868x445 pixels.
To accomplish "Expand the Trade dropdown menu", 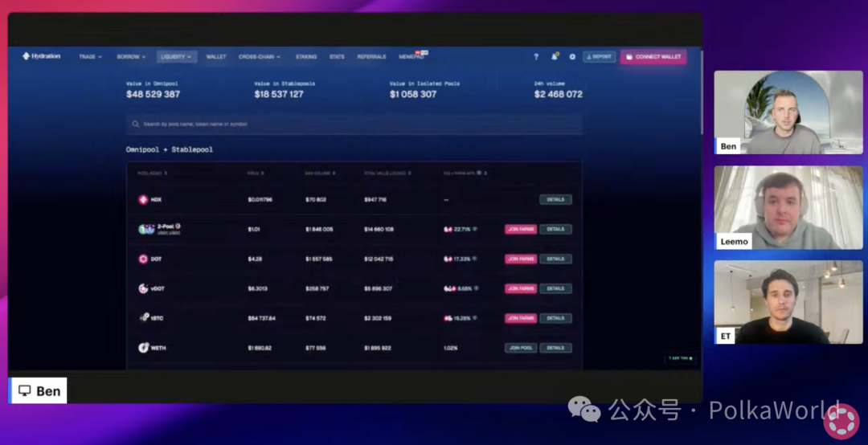I will pyautogui.click(x=90, y=57).
